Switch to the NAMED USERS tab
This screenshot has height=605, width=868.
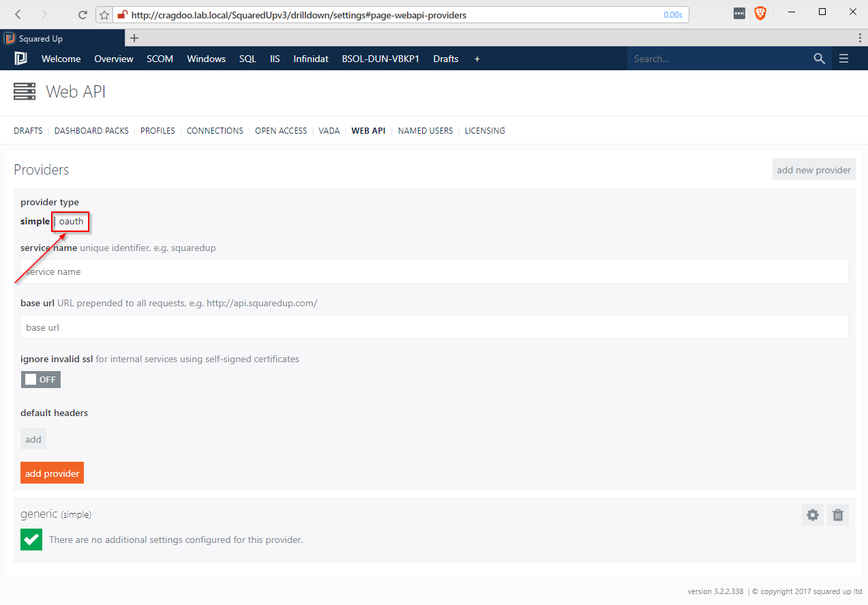[x=425, y=130]
